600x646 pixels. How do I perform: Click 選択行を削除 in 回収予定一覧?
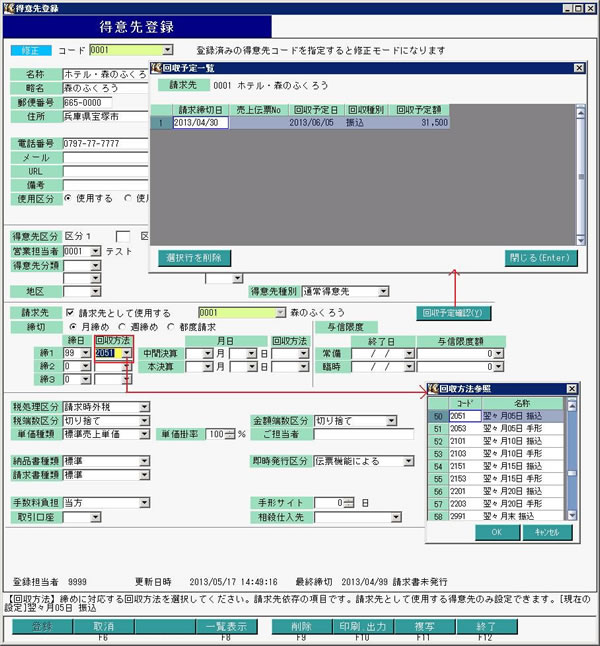pos(194,258)
